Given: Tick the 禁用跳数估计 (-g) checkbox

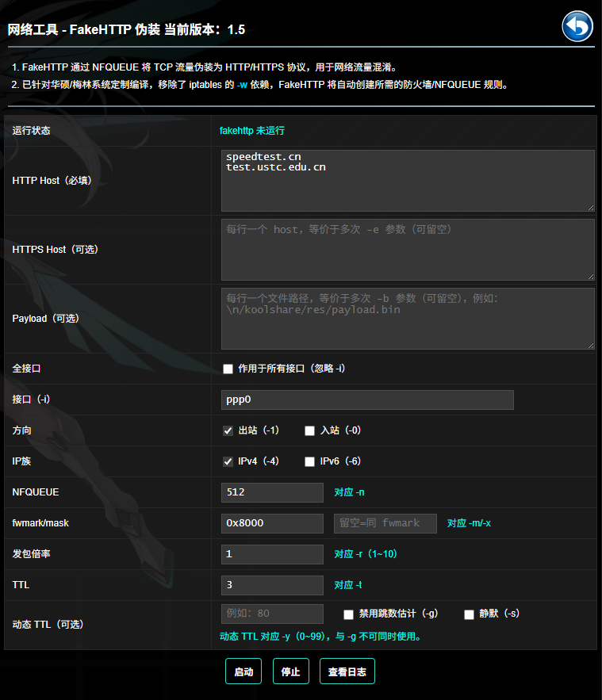Looking at the screenshot, I should tap(348, 614).
